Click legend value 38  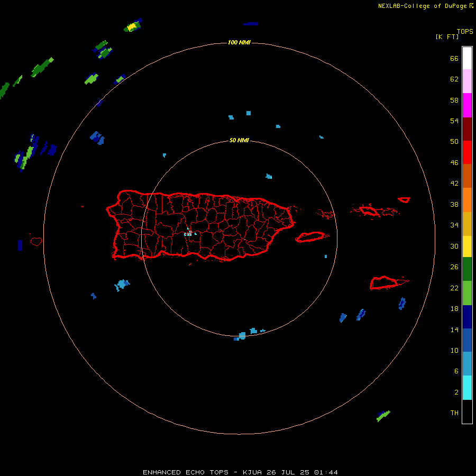(454, 204)
